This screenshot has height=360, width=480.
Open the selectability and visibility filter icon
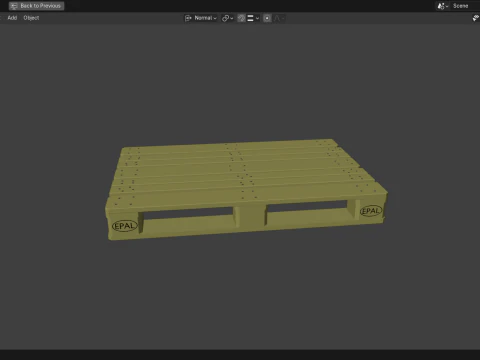[476, 18]
